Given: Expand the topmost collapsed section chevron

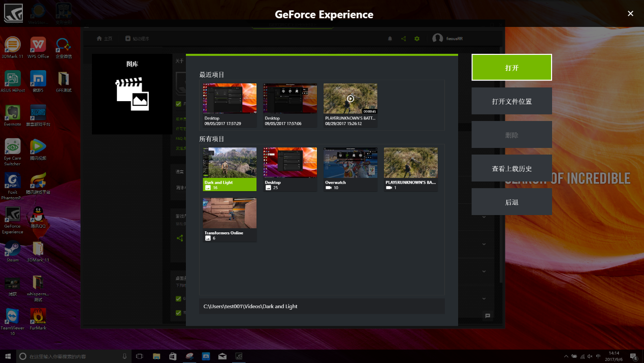Looking at the screenshot, I should point(484,217).
